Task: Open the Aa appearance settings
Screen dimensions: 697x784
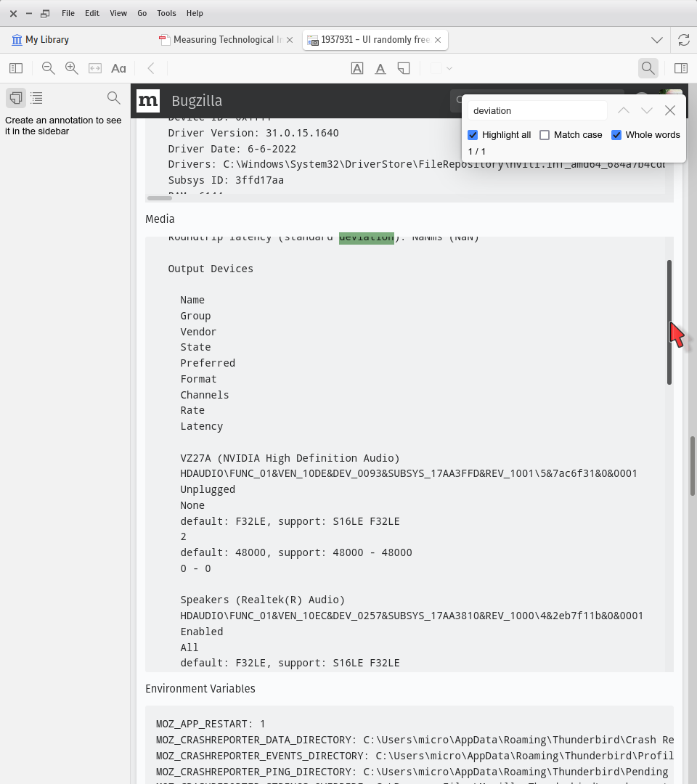Action: click(118, 68)
